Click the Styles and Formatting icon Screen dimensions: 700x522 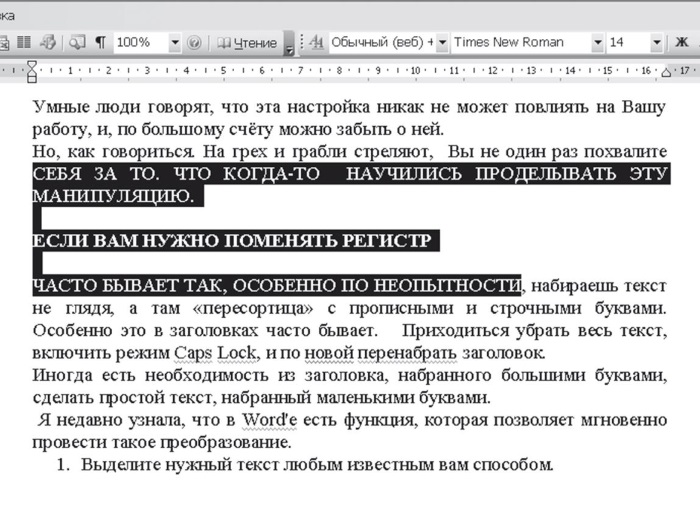[x=317, y=42]
